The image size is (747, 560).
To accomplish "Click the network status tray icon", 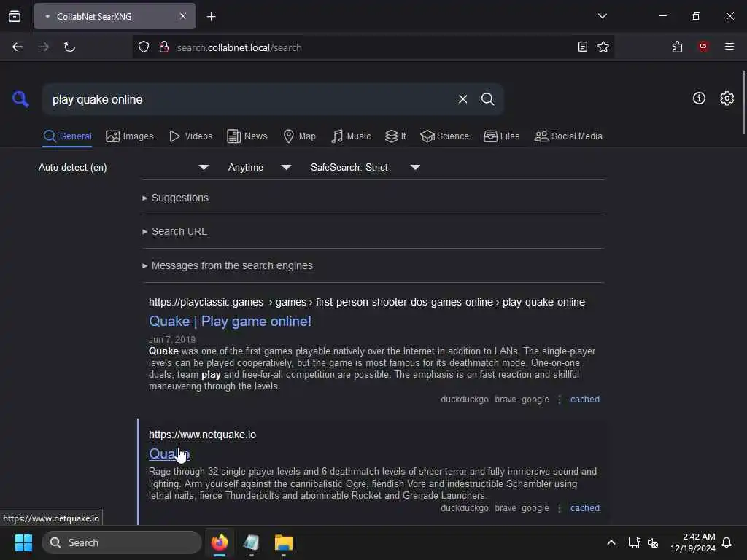I will pos(634,542).
